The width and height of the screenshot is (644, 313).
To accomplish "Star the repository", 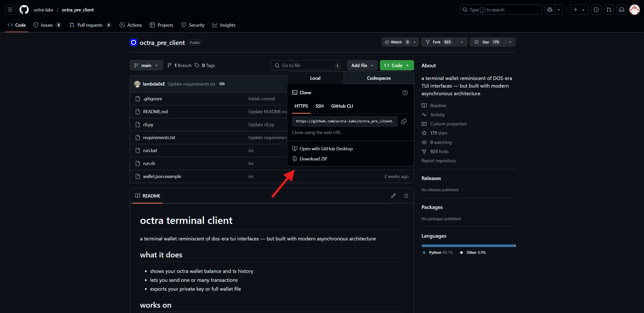I will pyautogui.click(x=487, y=42).
